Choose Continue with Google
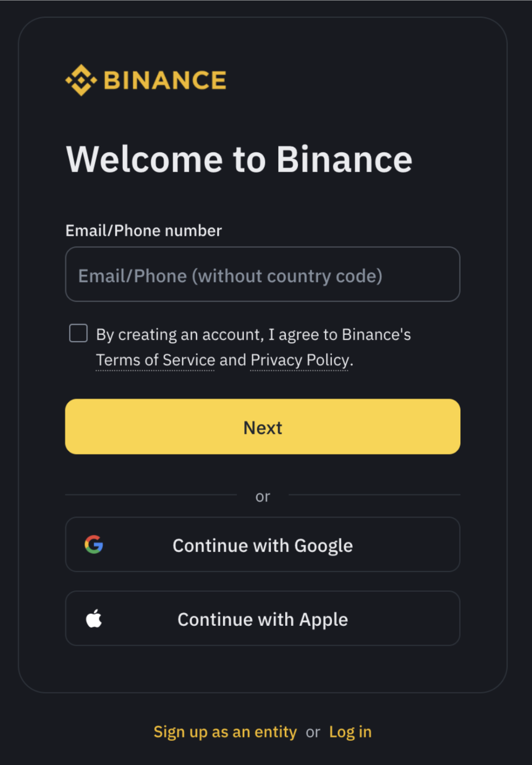This screenshot has width=532, height=765. click(262, 545)
